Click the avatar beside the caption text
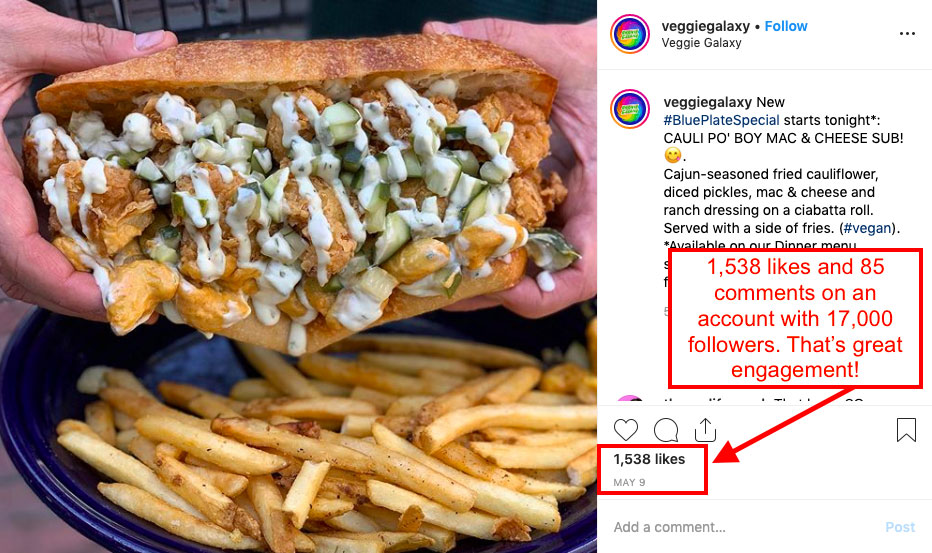The width and height of the screenshot is (932, 553). point(629,109)
